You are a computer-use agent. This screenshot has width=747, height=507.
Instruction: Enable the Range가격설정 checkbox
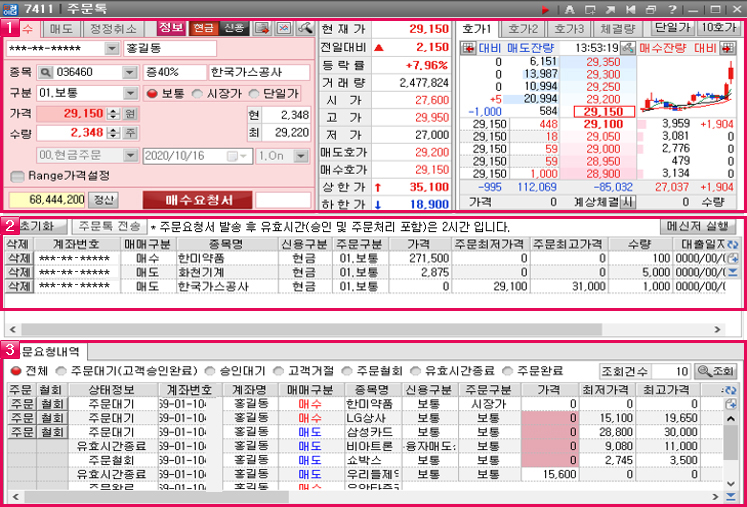[17, 176]
